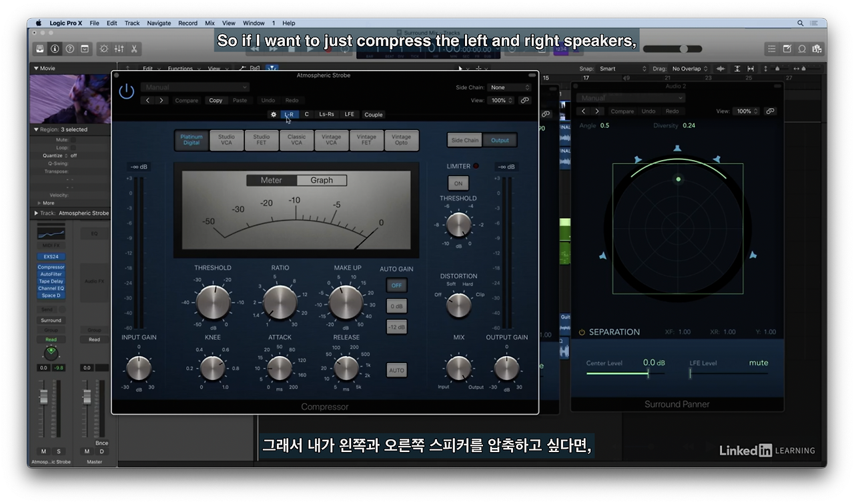Switch the display to Graph
The width and height of the screenshot is (854, 504).
pos(322,180)
